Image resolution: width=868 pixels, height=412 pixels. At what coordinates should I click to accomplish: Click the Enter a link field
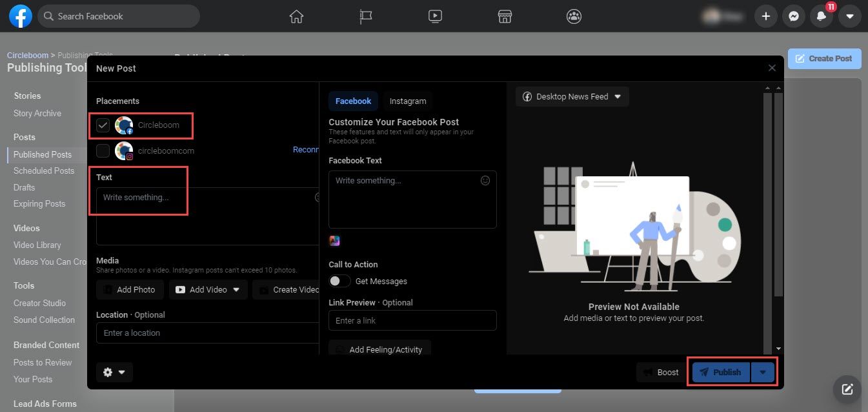point(412,321)
